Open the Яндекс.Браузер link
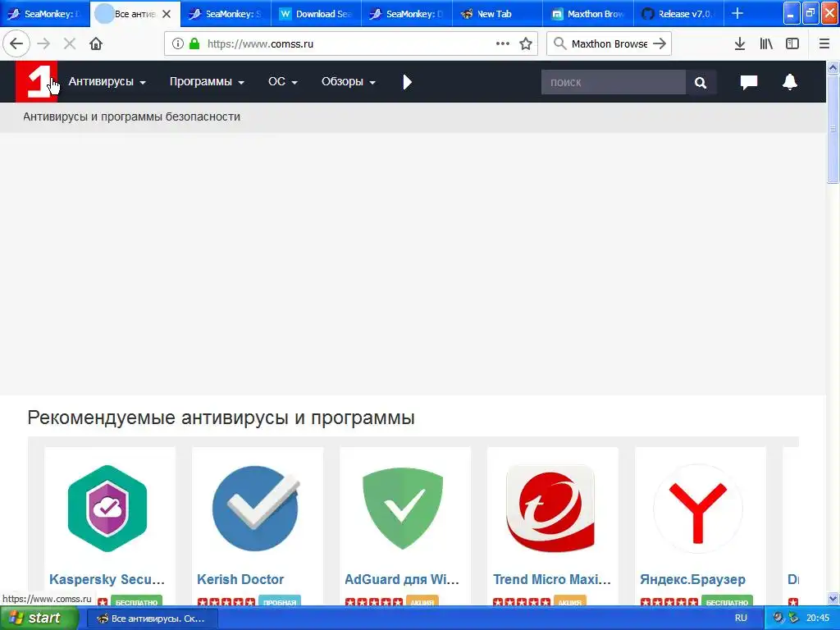Viewport: 840px width, 630px height. pos(692,579)
